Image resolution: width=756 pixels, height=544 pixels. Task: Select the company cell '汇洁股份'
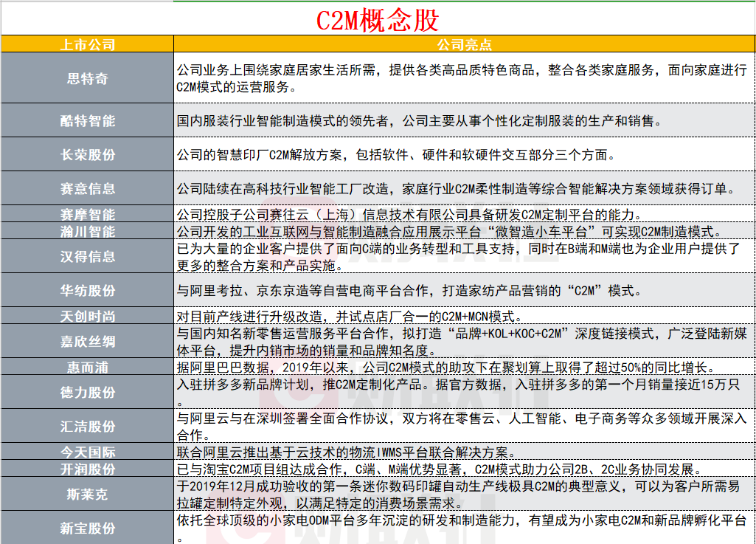pos(87,426)
